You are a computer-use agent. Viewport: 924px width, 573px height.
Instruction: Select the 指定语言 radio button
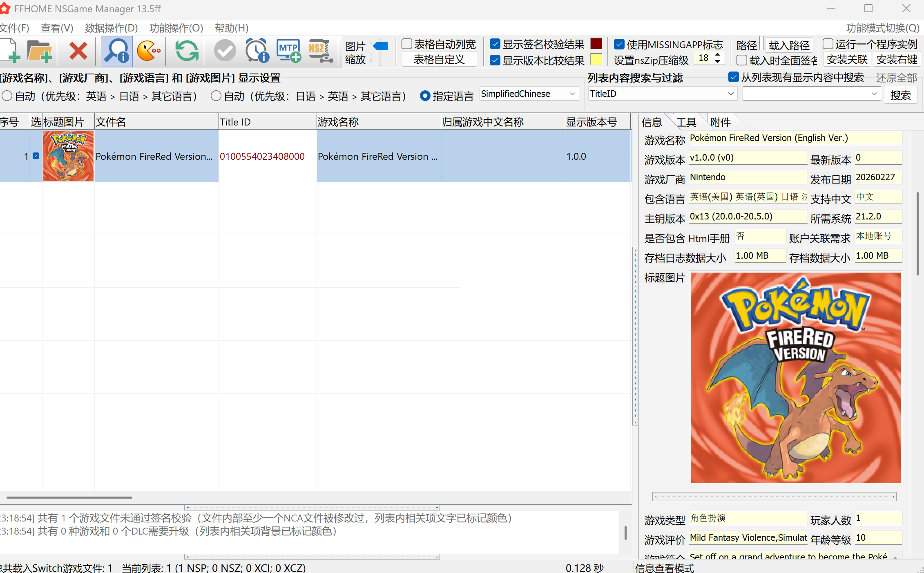[425, 96]
